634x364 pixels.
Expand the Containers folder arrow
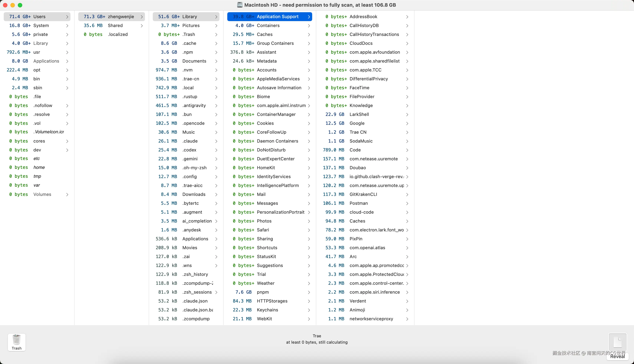[309, 26]
